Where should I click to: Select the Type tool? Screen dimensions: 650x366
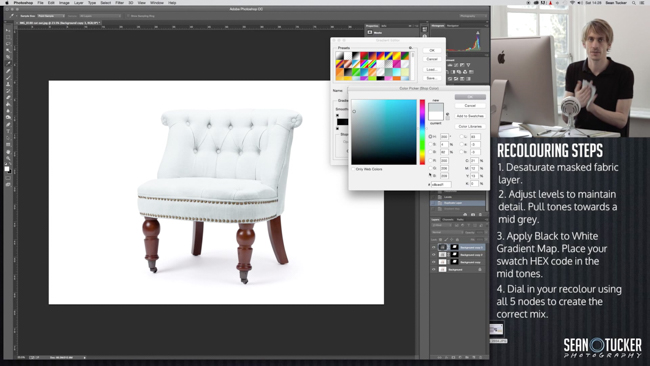click(x=8, y=131)
